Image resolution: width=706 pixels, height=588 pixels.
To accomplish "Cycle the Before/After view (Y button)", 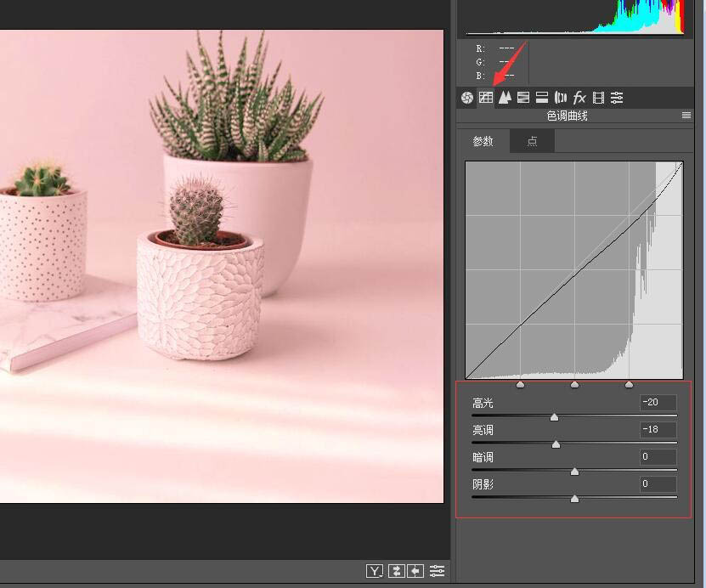I will [x=375, y=571].
